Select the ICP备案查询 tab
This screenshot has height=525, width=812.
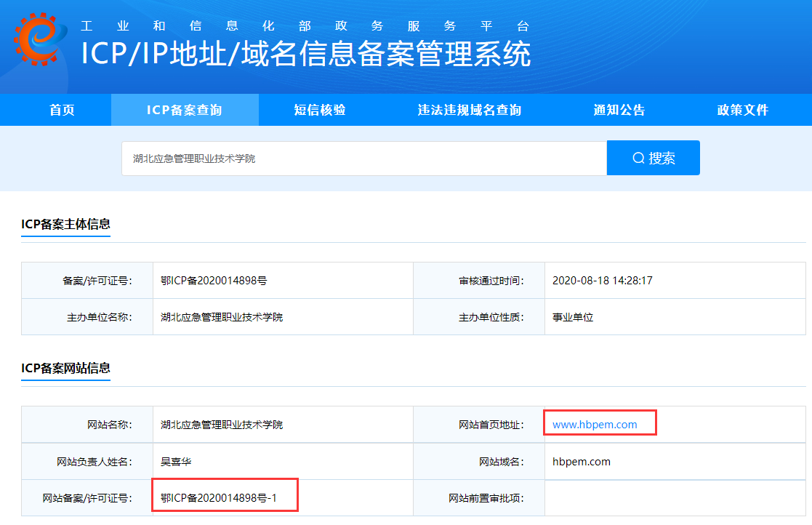tap(185, 110)
